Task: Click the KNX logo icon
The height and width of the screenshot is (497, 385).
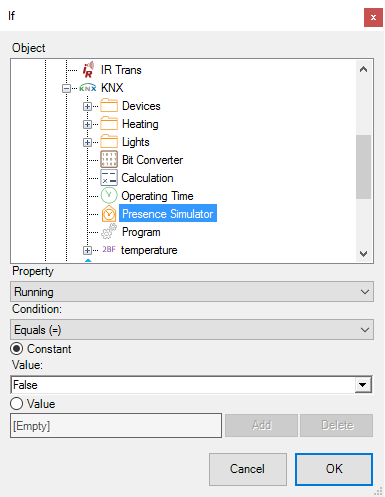Action: [88, 88]
